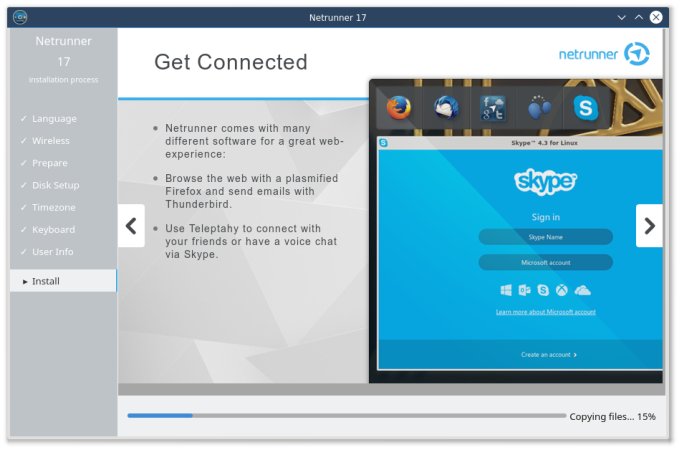Select the active Install step
The image size is (680, 450).
coord(63,281)
